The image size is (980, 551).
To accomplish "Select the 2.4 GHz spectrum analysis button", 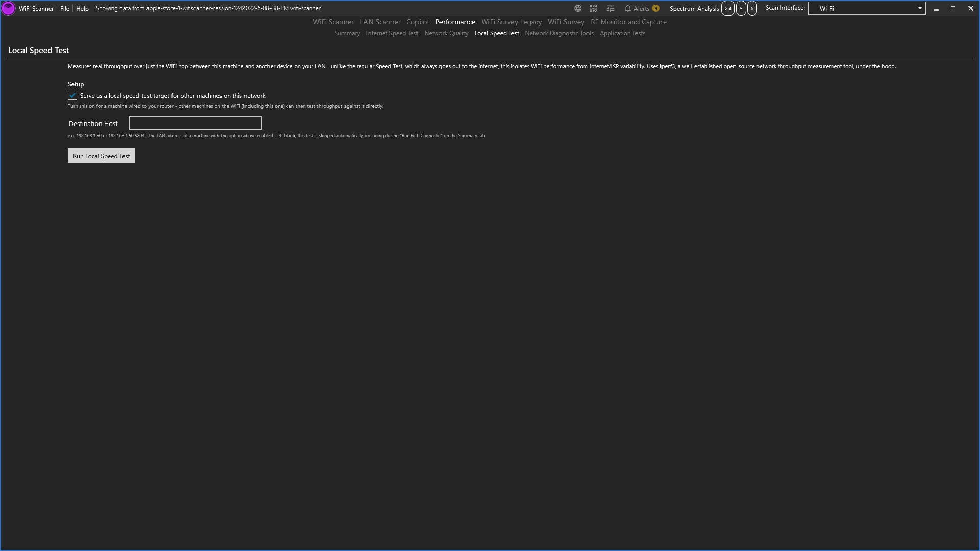I will pos(728,8).
